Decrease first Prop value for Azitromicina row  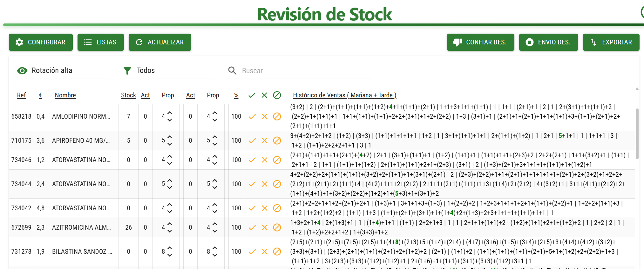coord(170,231)
